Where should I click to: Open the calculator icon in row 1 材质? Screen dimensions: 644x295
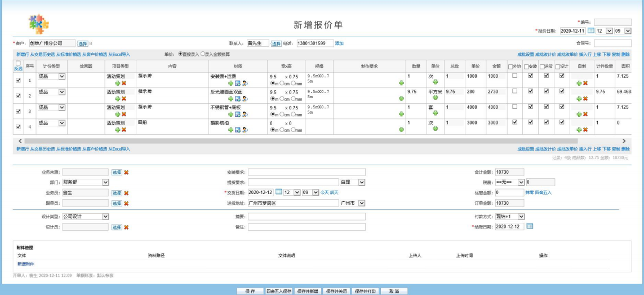point(238,83)
